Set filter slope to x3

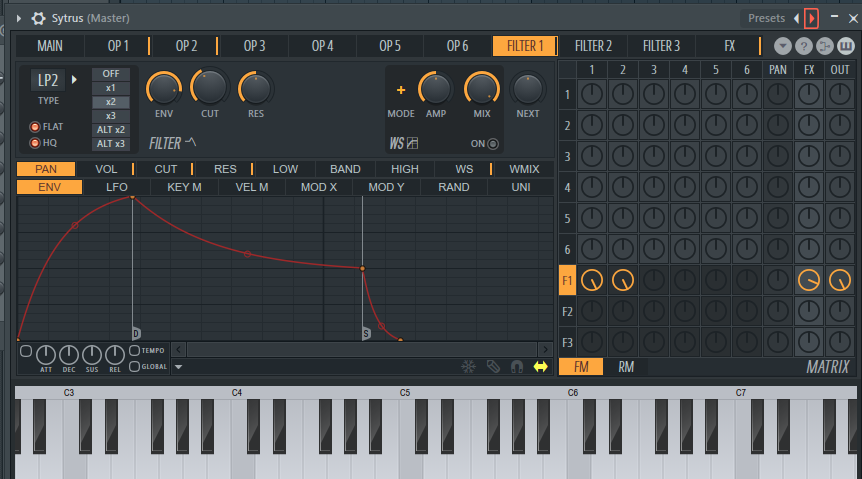pyautogui.click(x=110, y=116)
